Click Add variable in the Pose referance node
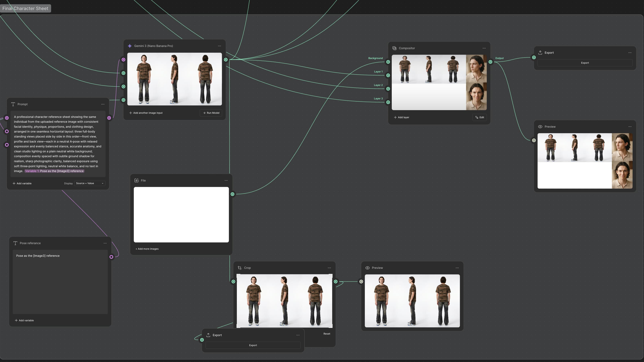The image size is (644, 362). (24, 320)
